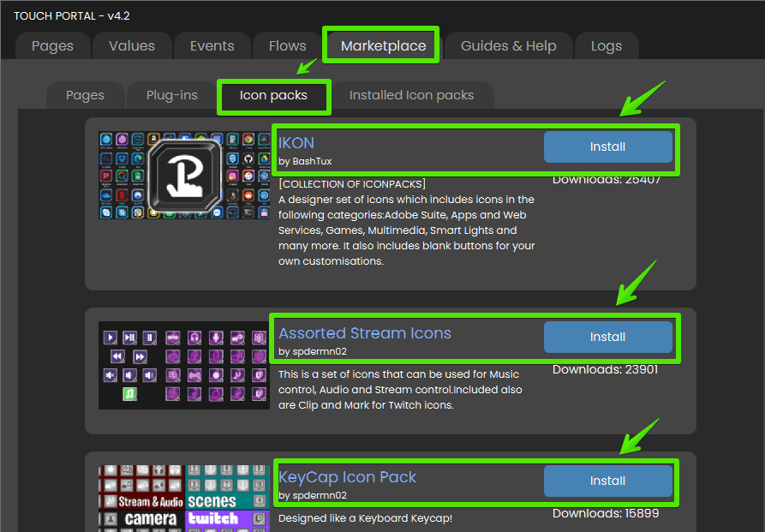765x532 pixels.
Task: Click the 'by BashTux' author text
Action: [x=305, y=161]
